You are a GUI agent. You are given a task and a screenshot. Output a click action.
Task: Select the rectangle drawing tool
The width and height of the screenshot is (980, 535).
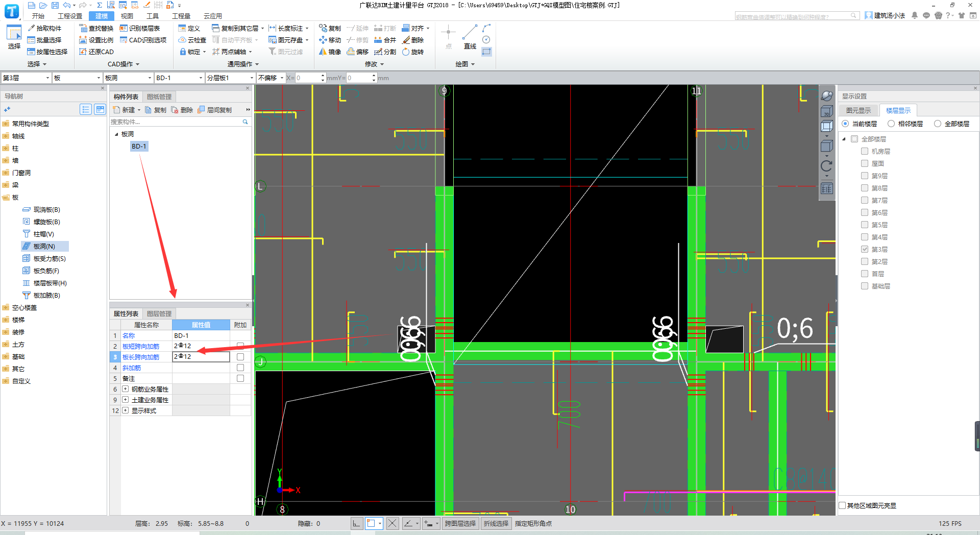click(x=486, y=52)
